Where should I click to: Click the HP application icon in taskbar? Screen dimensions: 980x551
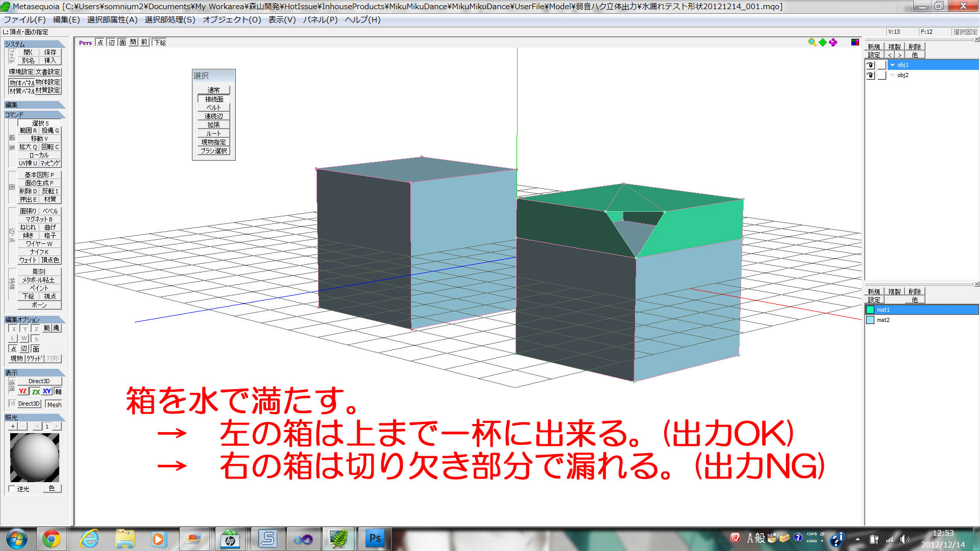click(x=230, y=539)
